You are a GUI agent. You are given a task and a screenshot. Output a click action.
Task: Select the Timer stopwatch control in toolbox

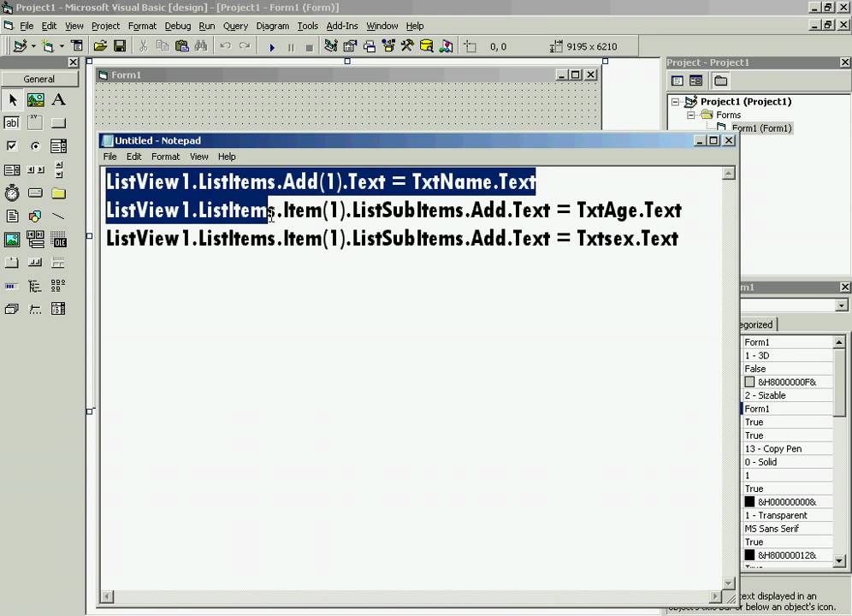[x=12, y=193]
